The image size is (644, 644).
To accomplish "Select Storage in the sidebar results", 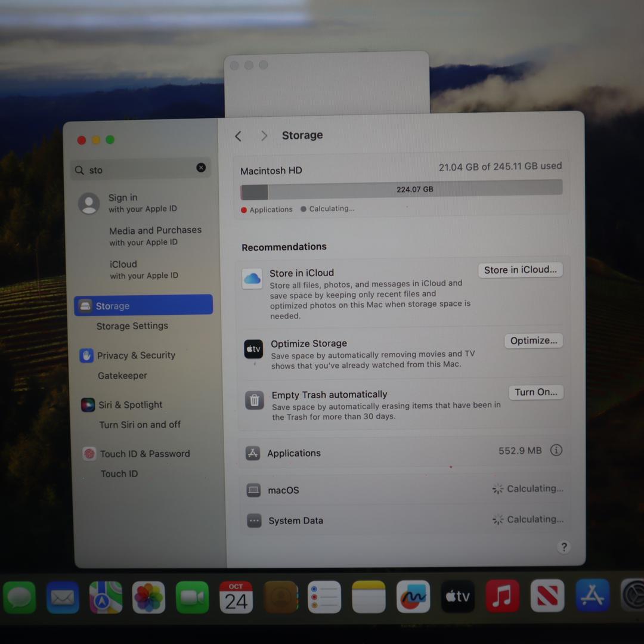I will click(x=143, y=305).
